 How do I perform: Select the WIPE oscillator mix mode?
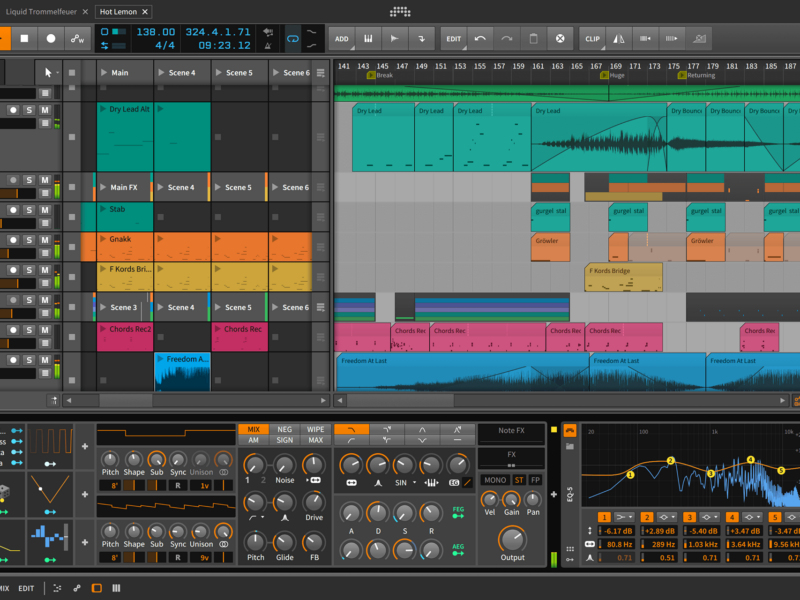(315, 429)
